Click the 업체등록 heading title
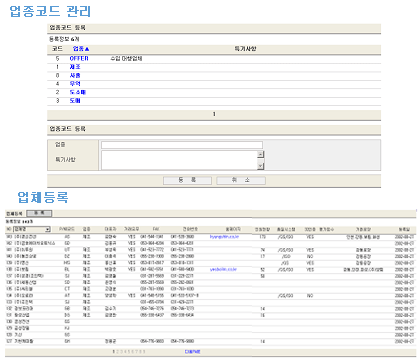 (x=43, y=197)
